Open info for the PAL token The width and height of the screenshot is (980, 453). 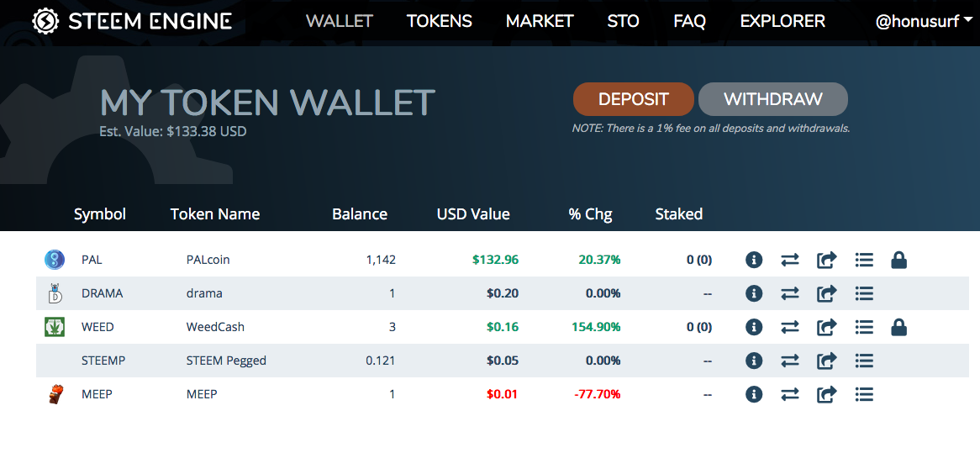click(x=754, y=260)
